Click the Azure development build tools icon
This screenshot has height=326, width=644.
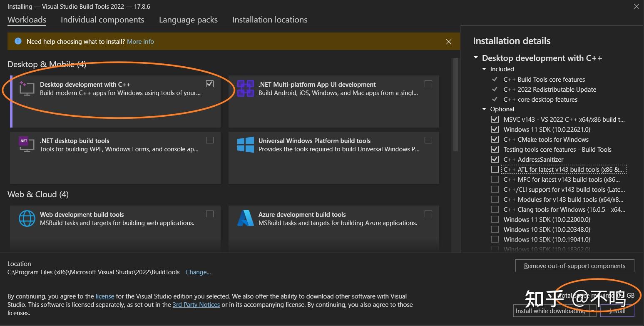click(246, 218)
